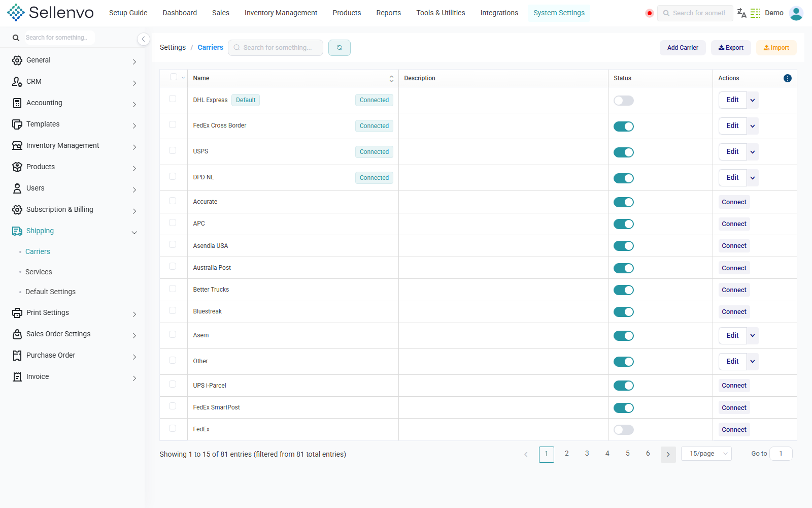812x508 pixels.
Task: Click the Shipping truck icon
Action: 17,231
